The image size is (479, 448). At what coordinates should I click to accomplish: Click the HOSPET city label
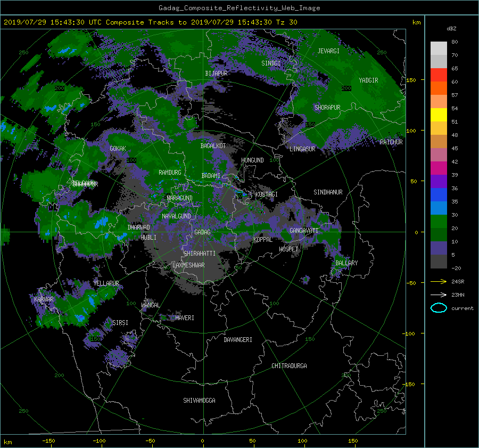pyautogui.click(x=288, y=249)
